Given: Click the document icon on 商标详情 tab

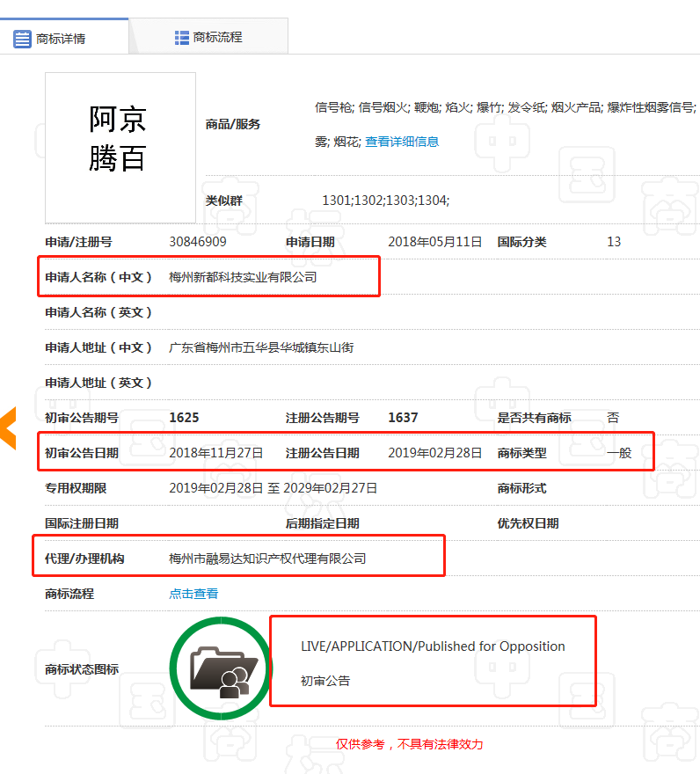Looking at the screenshot, I should [22, 39].
